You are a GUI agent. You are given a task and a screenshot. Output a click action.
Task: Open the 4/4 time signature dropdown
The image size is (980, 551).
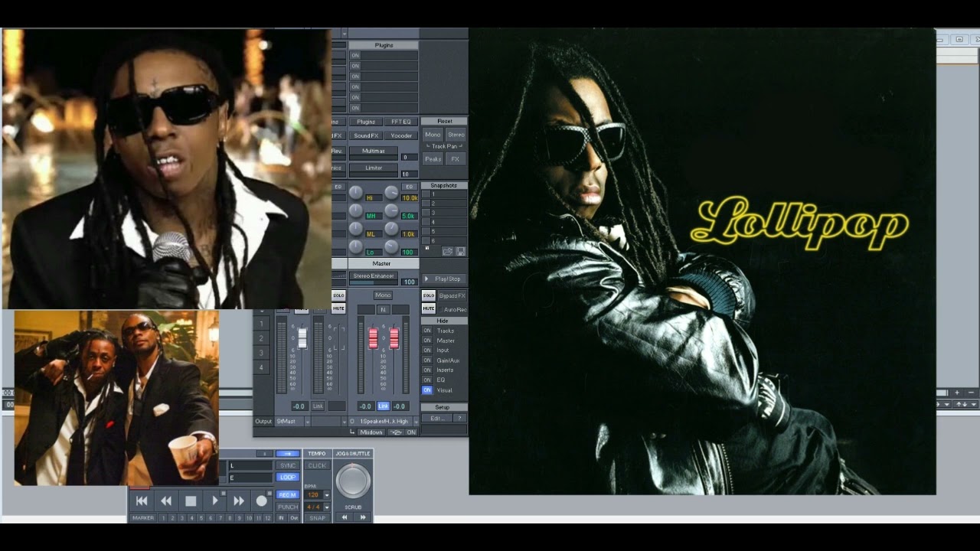[327, 507]
